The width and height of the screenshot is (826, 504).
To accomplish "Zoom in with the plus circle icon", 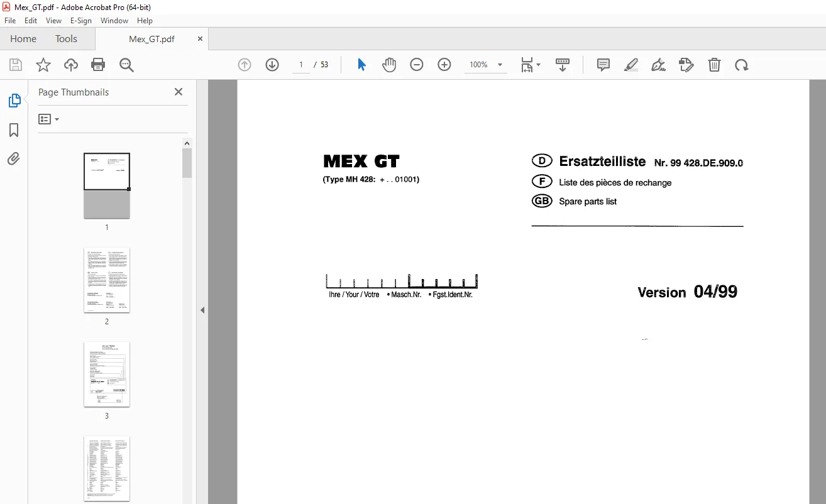I will pos(444,65).
